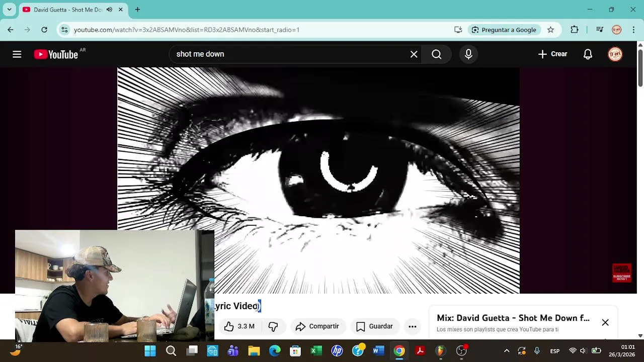Mute the tab via its speaker icon
The image size is (644, 362).
tap(109, 10)
